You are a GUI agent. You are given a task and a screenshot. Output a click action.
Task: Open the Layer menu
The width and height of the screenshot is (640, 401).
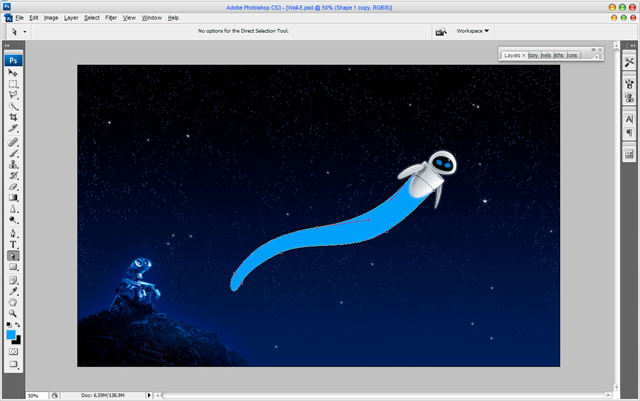[71, 18]
